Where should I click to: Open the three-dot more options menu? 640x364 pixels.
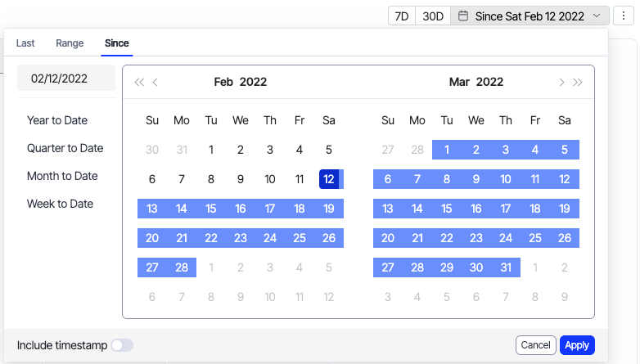624,16
